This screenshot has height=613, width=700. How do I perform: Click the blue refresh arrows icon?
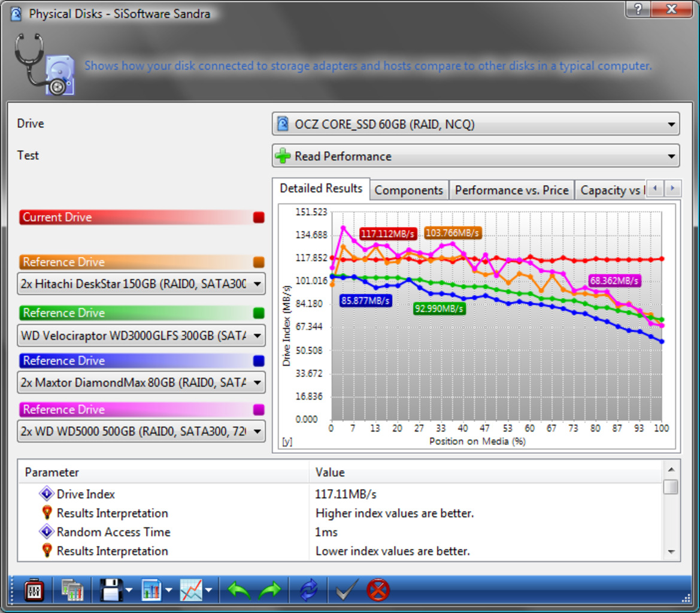[x=308, y=591]
